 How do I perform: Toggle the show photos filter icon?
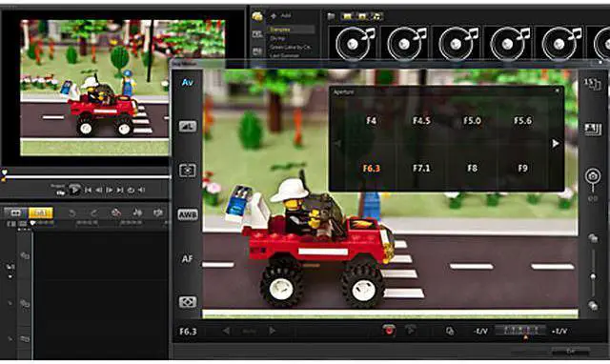point(362,16)
